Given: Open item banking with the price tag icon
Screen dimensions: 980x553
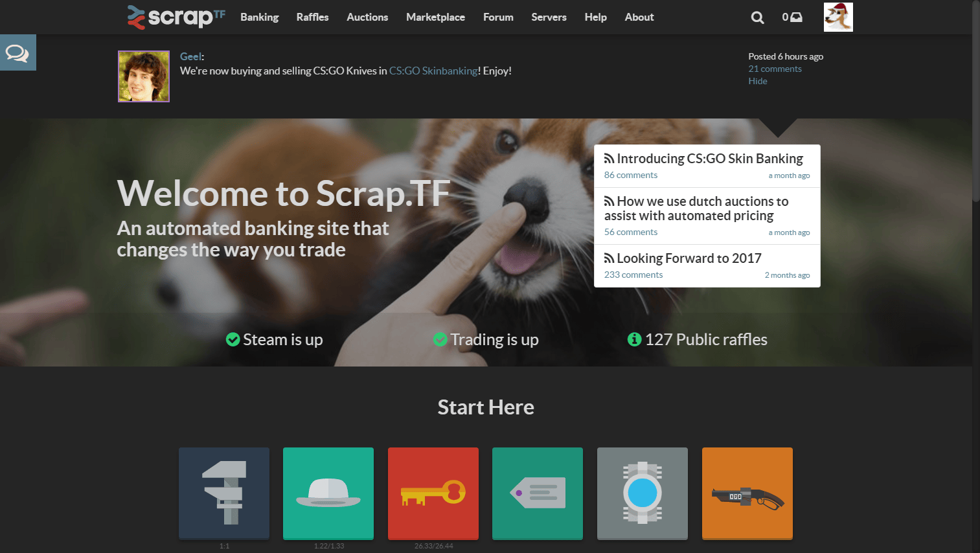Looking at the screenshot, I should click(538, 493).
